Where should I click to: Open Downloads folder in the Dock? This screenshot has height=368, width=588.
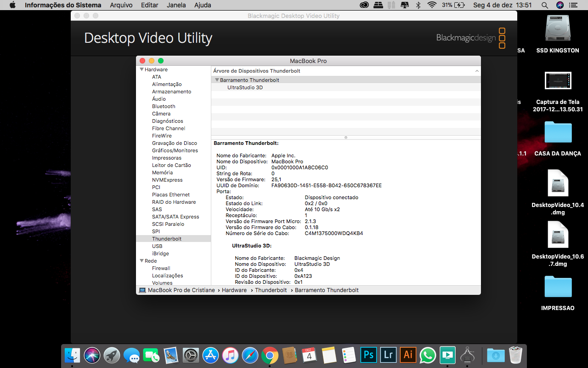click(x=496, y=355)
